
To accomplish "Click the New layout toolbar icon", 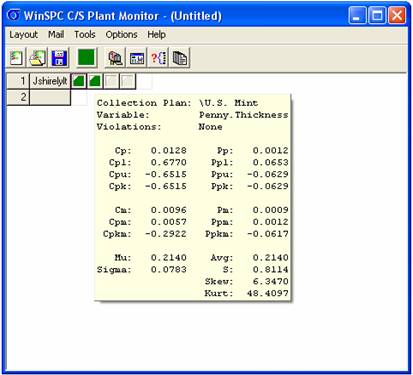I will (16, 58).
